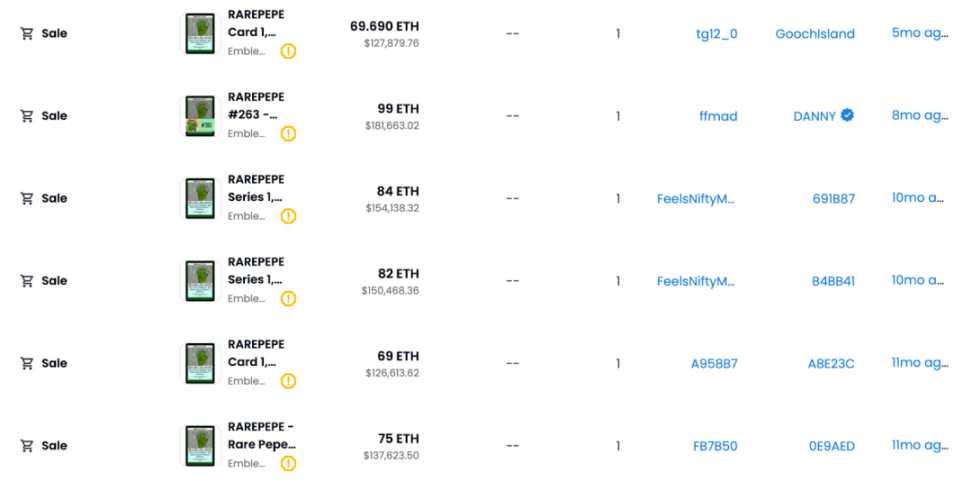Open buyer profile GoochIsland
Image resolution: width=972 pixels, height=482 pixels.
[814, 34]
